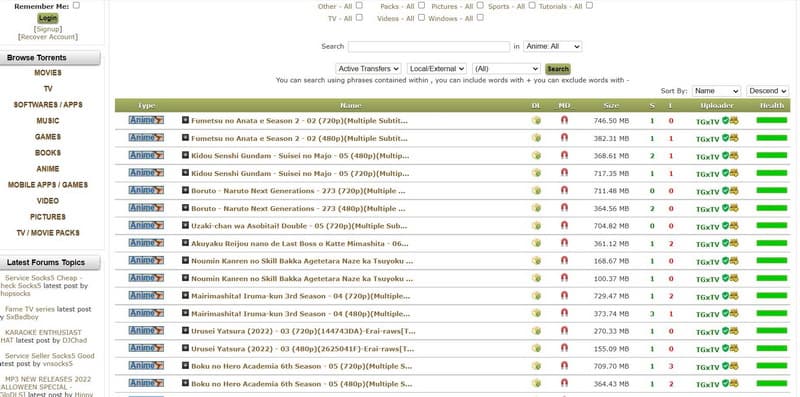Viewport: 800px width, 397px height.
Task: Download icon for Boku no Hero Academia 720p
Action: [x=536, y=366]
